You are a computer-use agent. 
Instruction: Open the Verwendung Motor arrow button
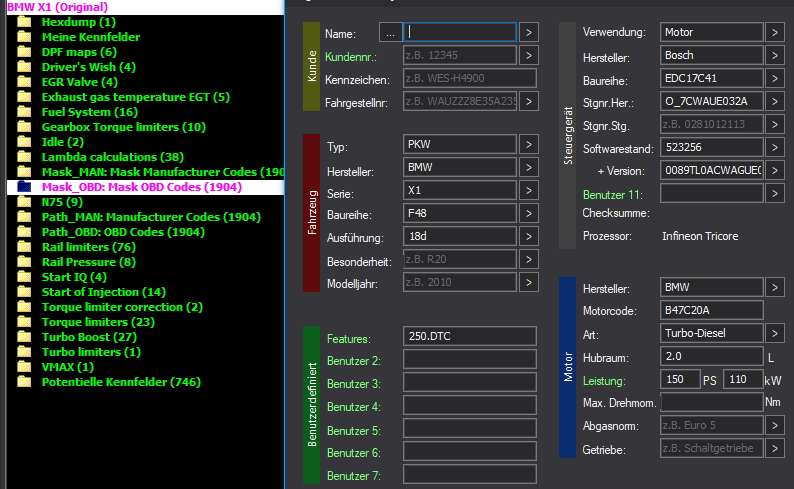coord(775,32)
